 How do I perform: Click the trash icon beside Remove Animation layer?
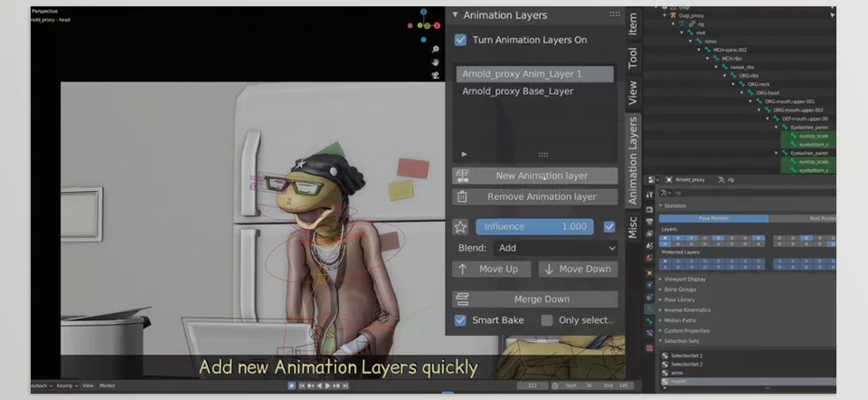tap(462, 196)
